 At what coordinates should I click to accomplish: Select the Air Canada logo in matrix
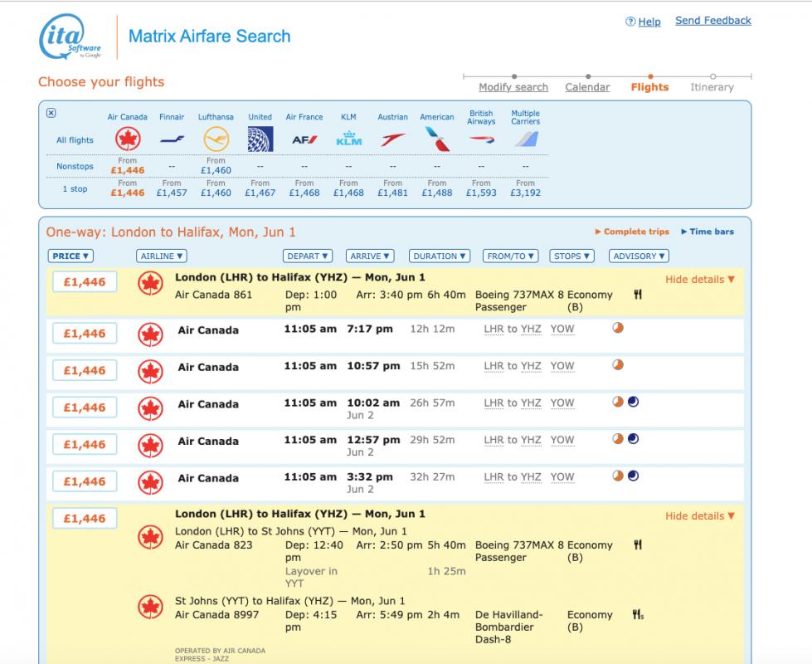pos(128,139)
